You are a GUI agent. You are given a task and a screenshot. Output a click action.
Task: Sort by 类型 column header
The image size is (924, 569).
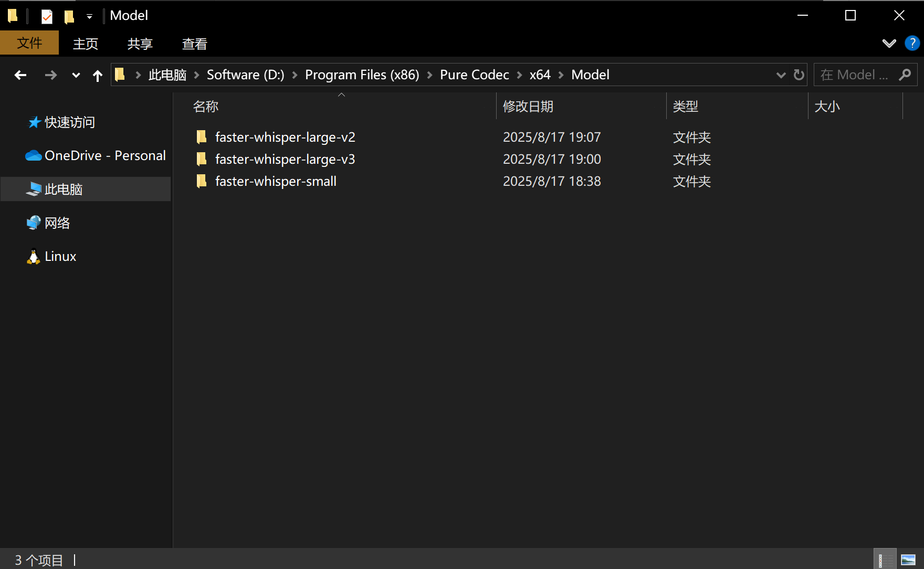click(686, 107)
